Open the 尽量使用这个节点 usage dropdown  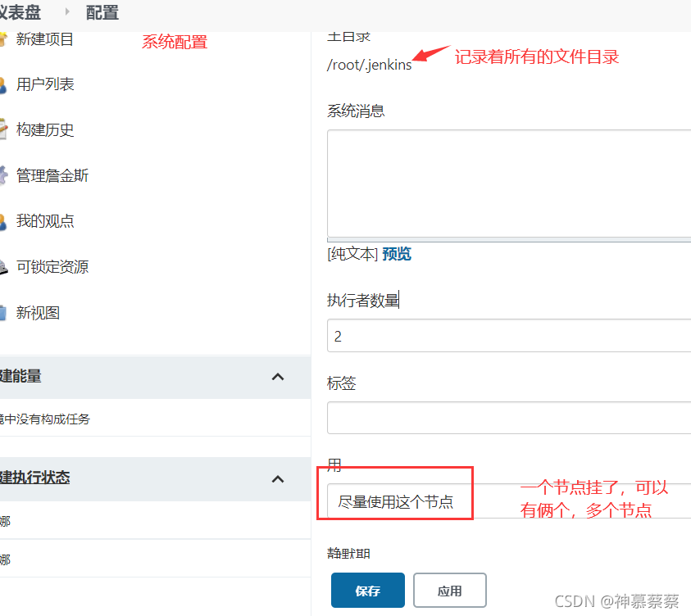click(x=509, y=501)
